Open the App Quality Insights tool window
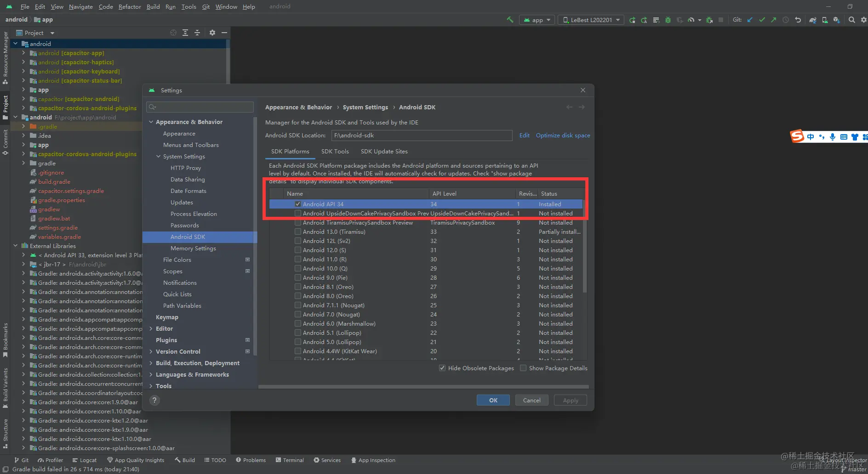The width and height of the screenshot is (868, 474). point(136,460)
